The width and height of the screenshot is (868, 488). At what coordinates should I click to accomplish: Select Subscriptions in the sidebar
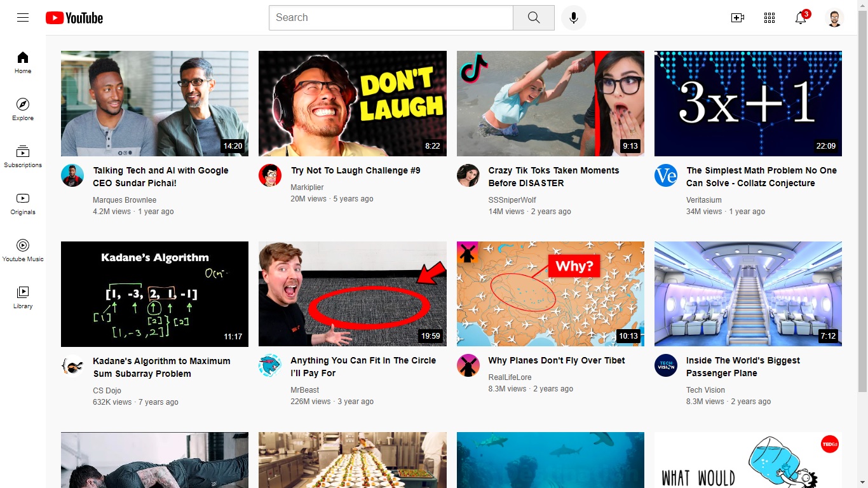coord(22,156)
